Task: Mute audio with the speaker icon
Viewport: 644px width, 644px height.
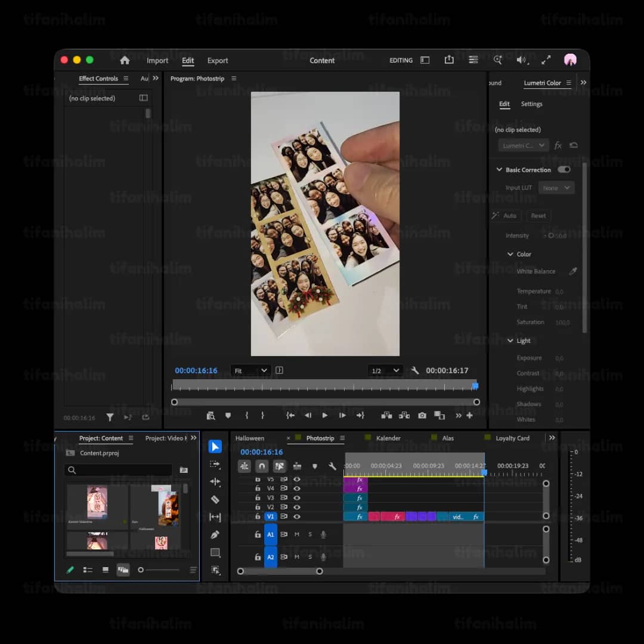Action: 522,60
